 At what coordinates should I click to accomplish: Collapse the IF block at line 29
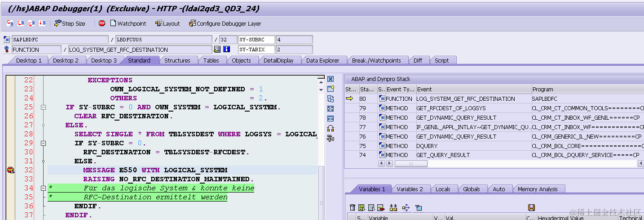pos(44,143)
